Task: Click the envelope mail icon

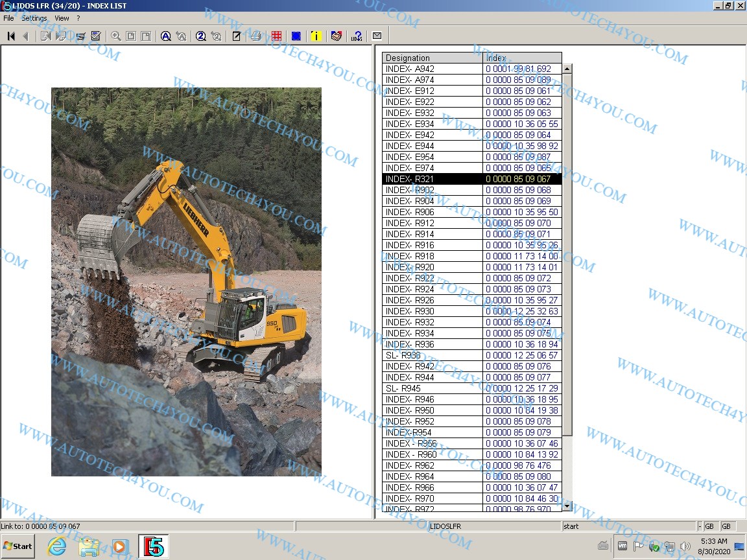Action: 377,36
